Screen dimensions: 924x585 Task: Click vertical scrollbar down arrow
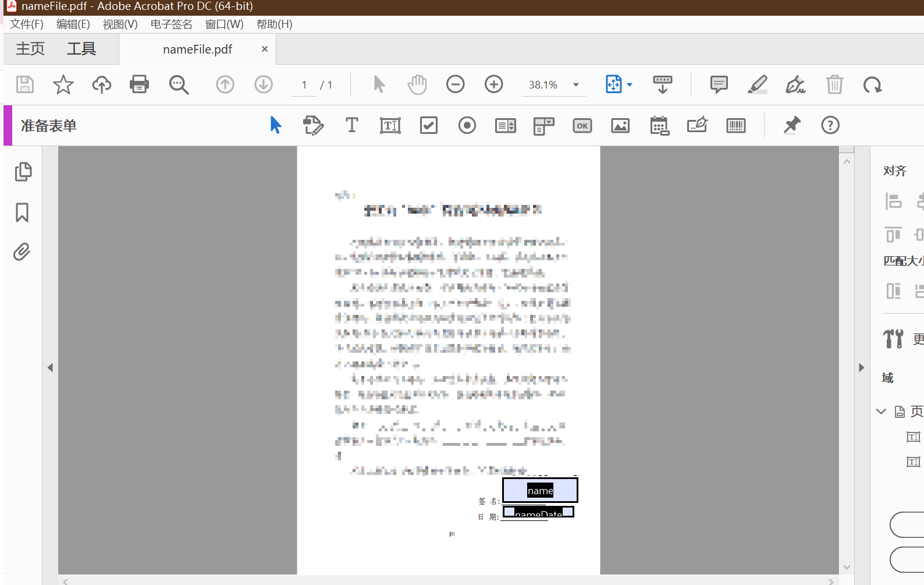(x=847, y=567)
